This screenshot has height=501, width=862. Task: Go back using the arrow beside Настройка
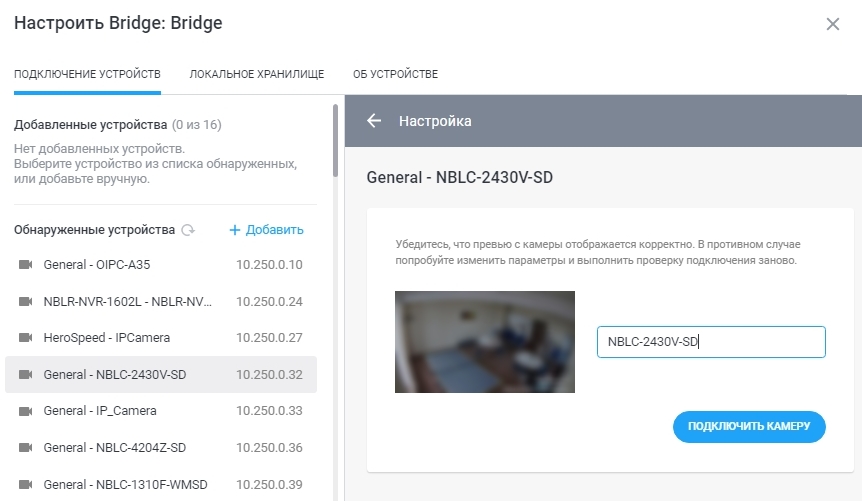pyautogui.click(x=374, y=121)
